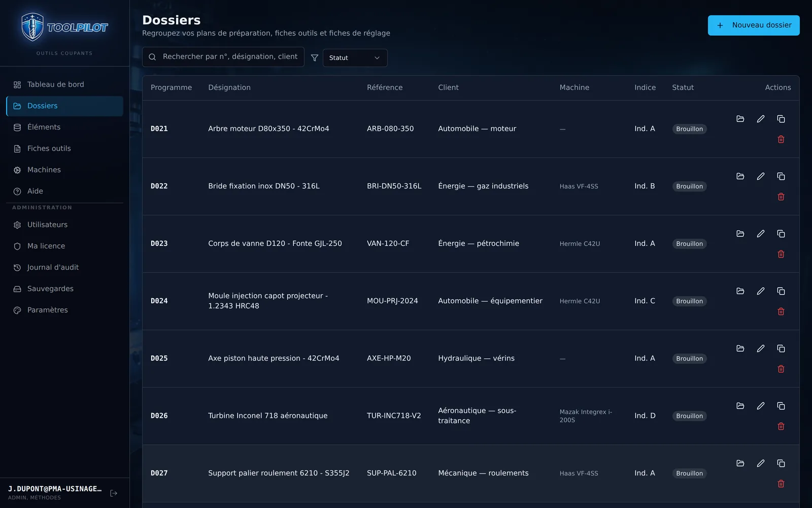The width and height of the screenshot is (812, 508).
Task: Delete dossier D021 with trash icon
Action: tap(781, 139)
